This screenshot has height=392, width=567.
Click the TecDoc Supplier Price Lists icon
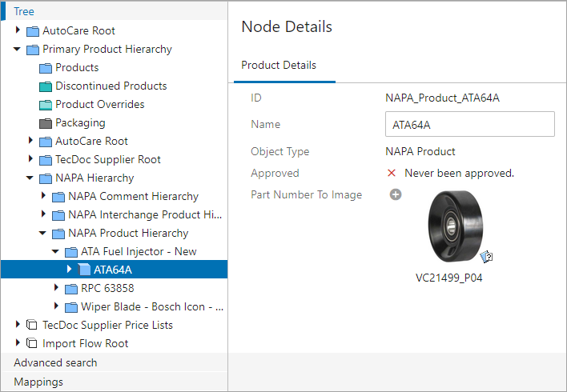point(32,325)
